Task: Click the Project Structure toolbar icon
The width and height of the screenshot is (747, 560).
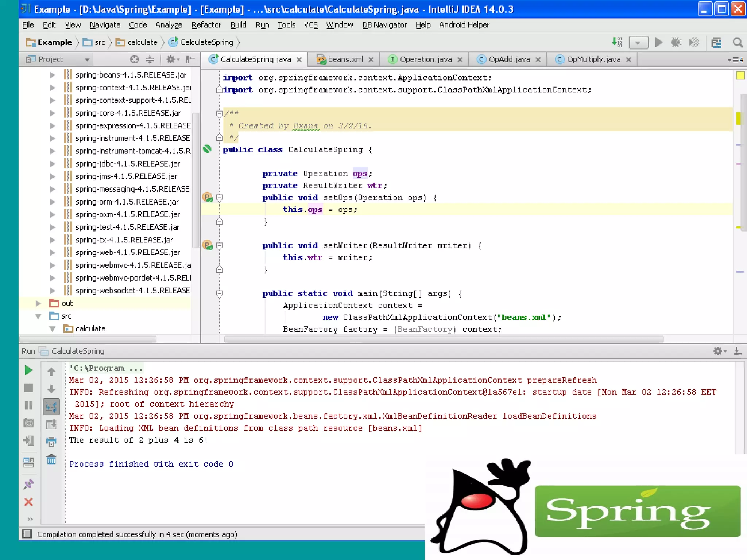Action: click(x=716, y=43)
